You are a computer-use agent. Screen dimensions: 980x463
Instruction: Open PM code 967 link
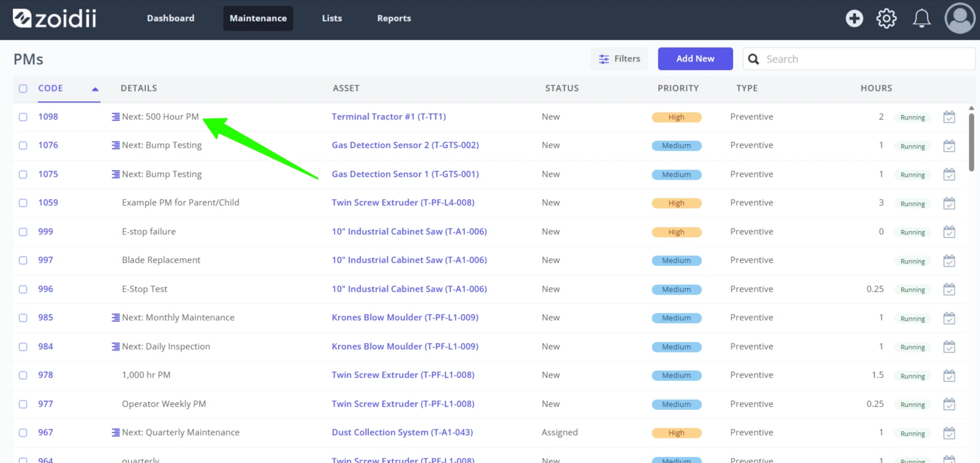tap(45, 432)
